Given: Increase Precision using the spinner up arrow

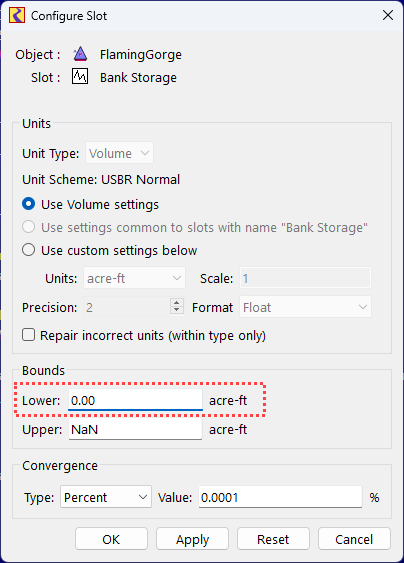Looking at the screenshot, I should tap(176, 303).
